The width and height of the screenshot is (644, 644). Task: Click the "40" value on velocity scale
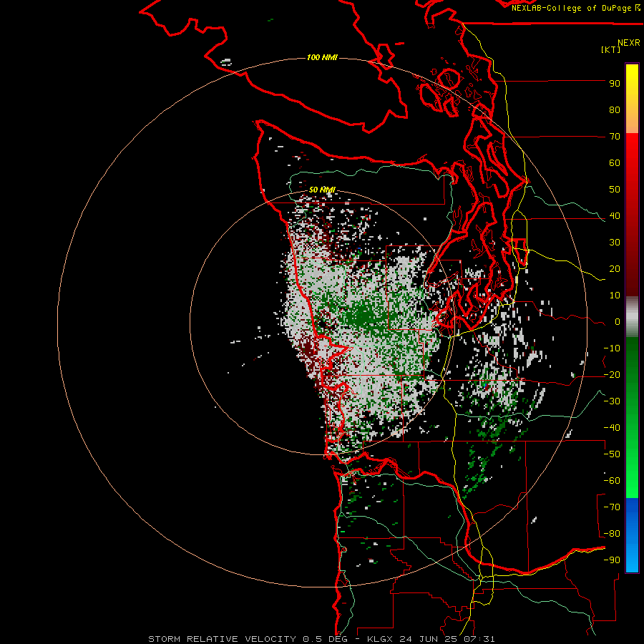click(615, 215)
